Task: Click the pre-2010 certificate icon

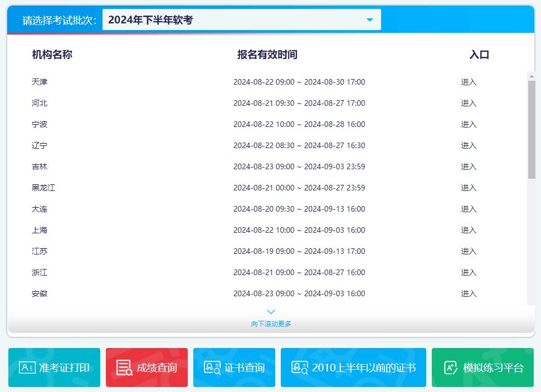Action: coord(300,367)
